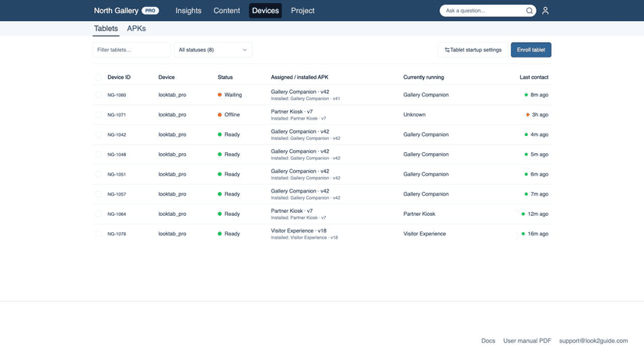Open the Insights menu
644x362 pixels.
tap(188, 11)
